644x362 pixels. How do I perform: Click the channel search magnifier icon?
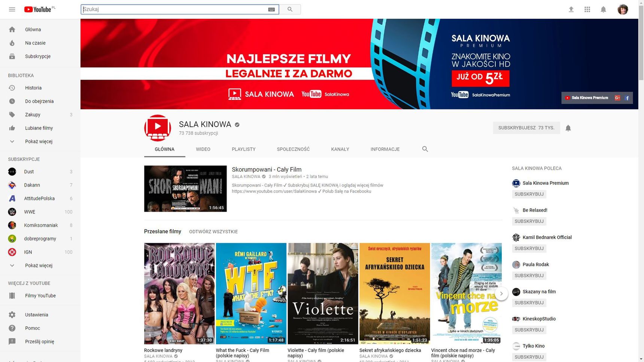(x=425, y=149)
